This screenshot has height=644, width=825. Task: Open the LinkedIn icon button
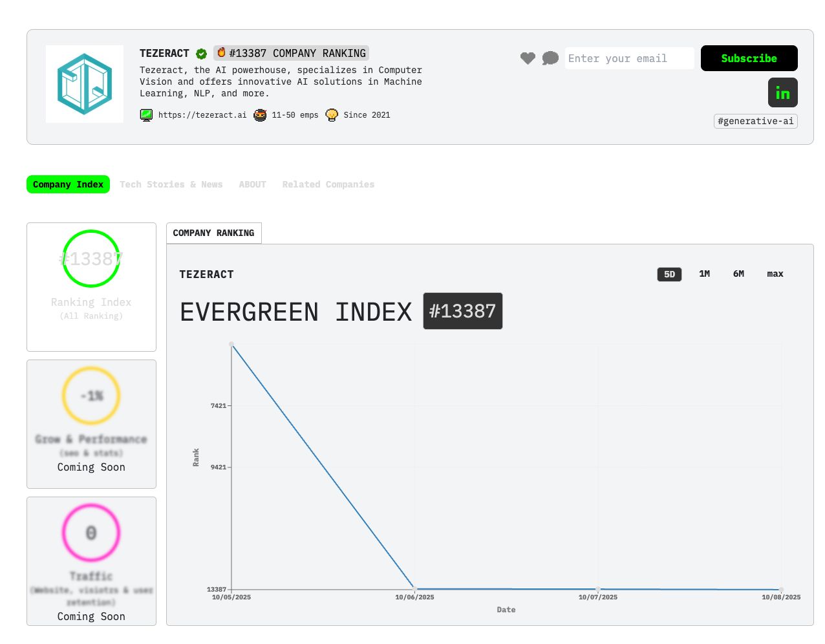click(782, 92)
